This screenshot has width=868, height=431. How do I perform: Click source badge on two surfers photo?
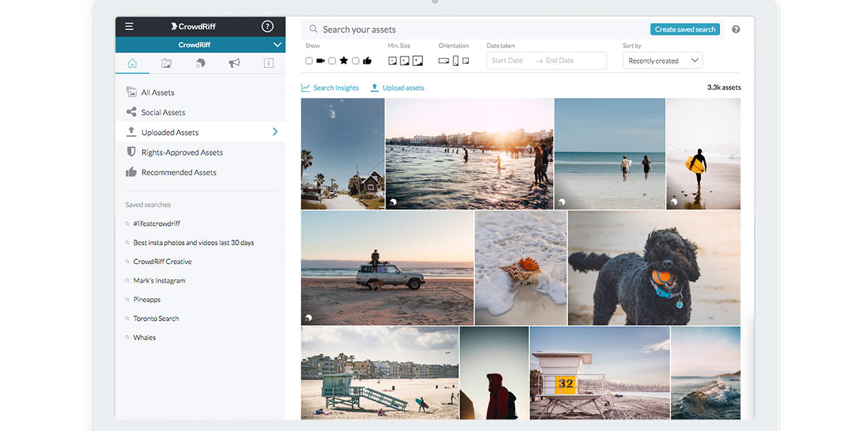tap(562, 202)
